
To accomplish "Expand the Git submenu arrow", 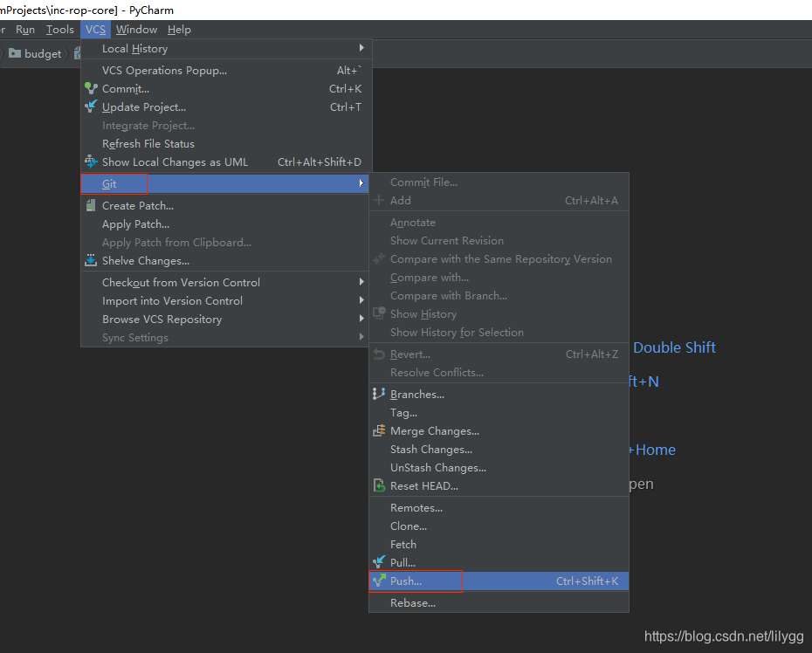I will pyautogui.click(x=361, y=182).
